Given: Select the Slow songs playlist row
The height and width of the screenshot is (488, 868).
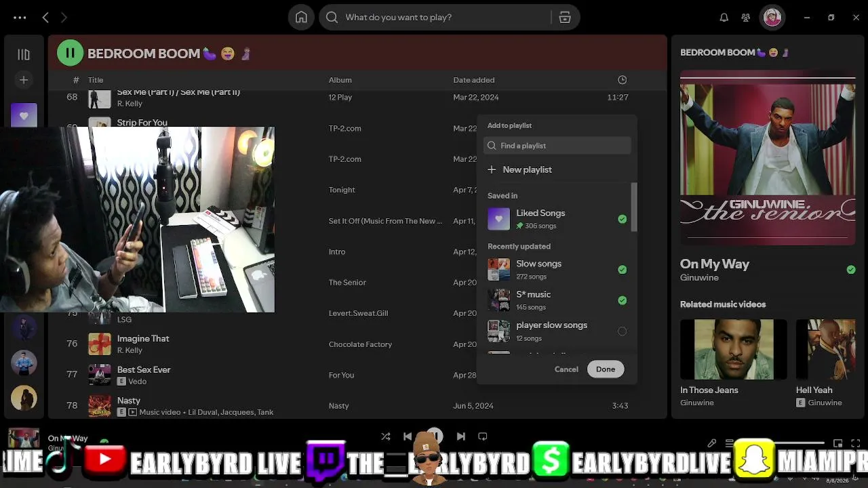Looking at the screenshot, I should (557, 270).
